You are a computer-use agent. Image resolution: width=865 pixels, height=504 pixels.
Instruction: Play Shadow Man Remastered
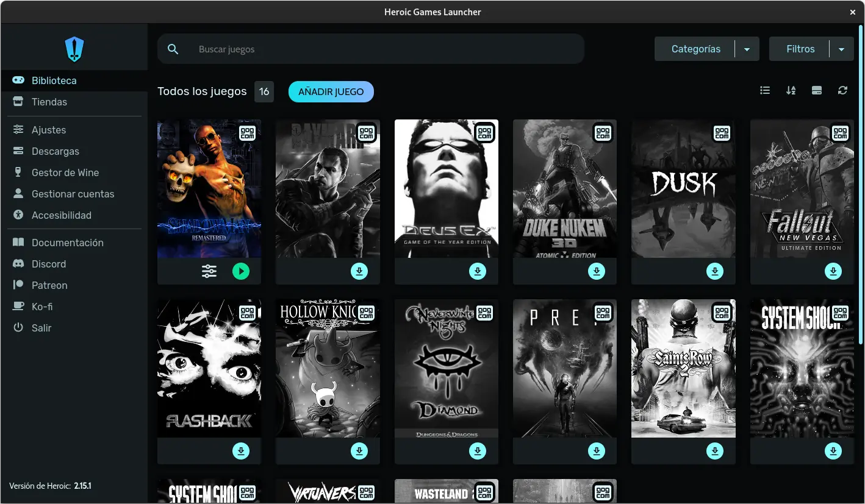(x=241, y=271)
